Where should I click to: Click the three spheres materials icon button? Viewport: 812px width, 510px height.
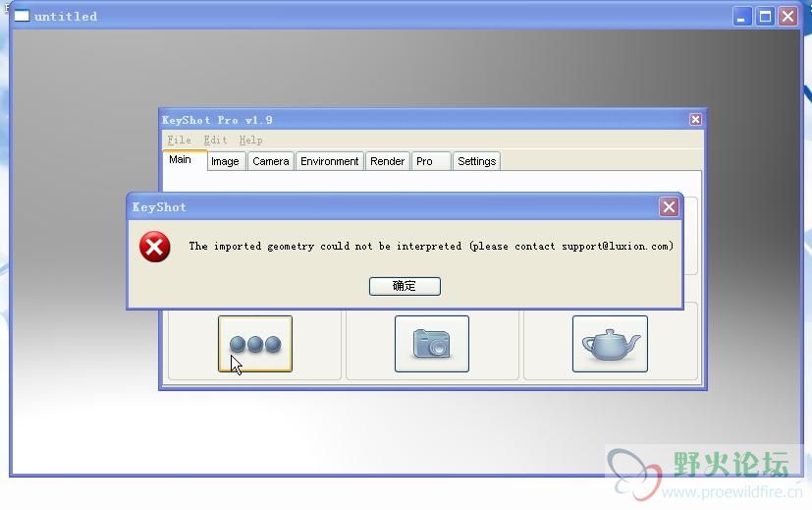click(x=255, y=344)
